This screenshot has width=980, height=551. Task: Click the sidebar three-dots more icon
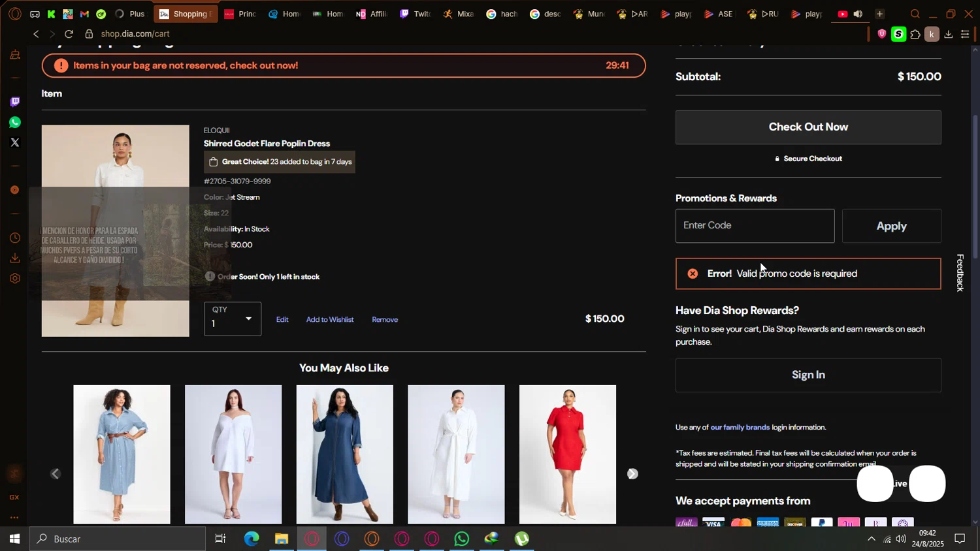14,518
